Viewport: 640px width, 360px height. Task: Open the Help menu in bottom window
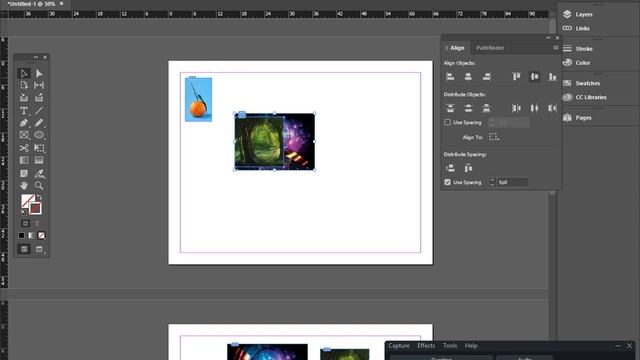471,346
